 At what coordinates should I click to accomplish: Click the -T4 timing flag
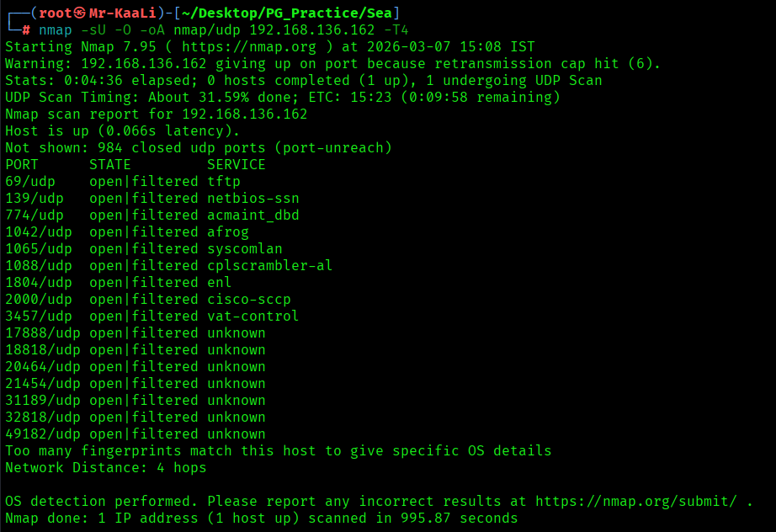pyautogui.click(x=396, y=29)
